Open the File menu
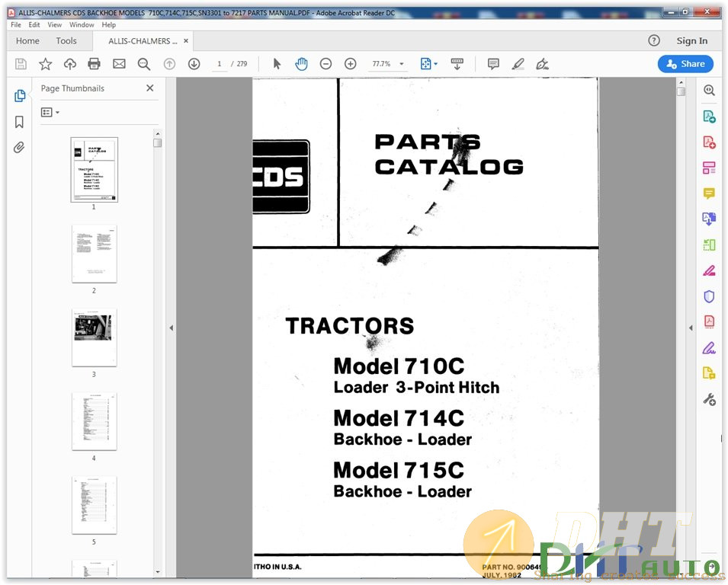This screenshot has height=585, width=728. coord(16,24)
